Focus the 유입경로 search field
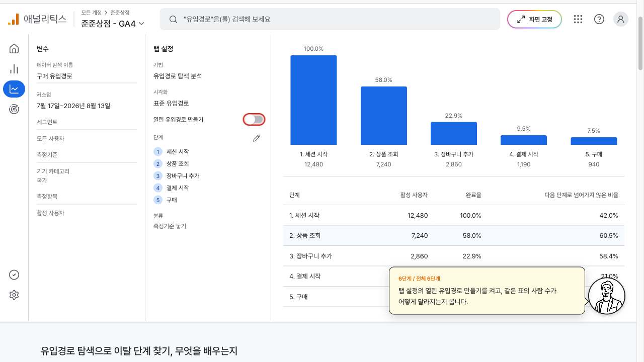 [330, 19]
